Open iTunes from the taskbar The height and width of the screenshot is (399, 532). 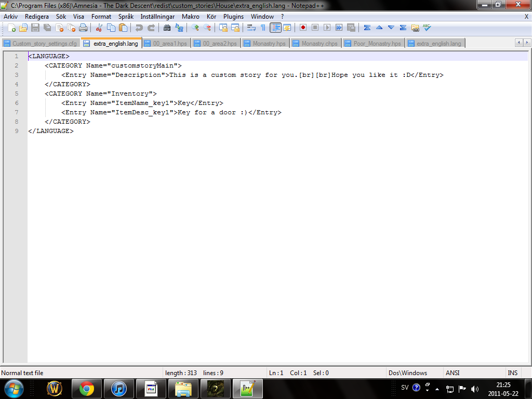click(119, 388)
